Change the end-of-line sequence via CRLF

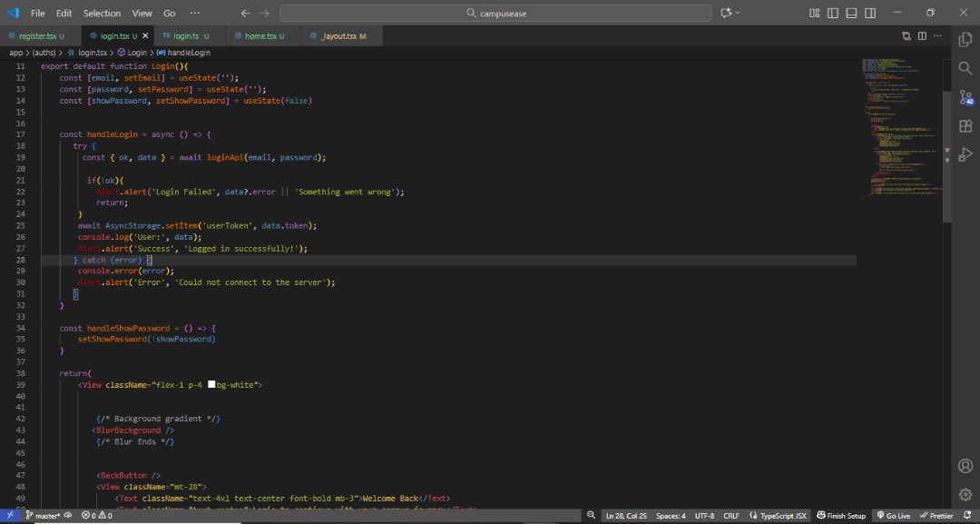pos(731,516)
